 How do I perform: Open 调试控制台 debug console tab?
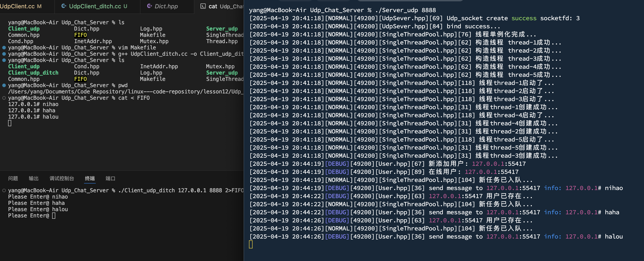point(62,179)
